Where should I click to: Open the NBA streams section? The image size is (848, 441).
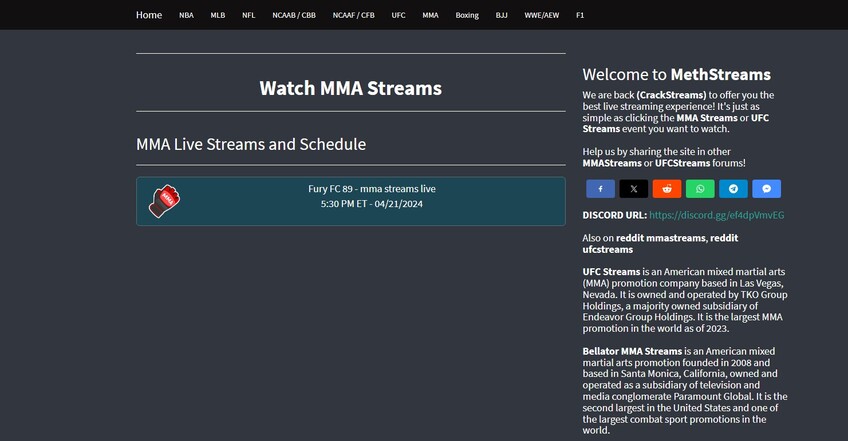186,15
